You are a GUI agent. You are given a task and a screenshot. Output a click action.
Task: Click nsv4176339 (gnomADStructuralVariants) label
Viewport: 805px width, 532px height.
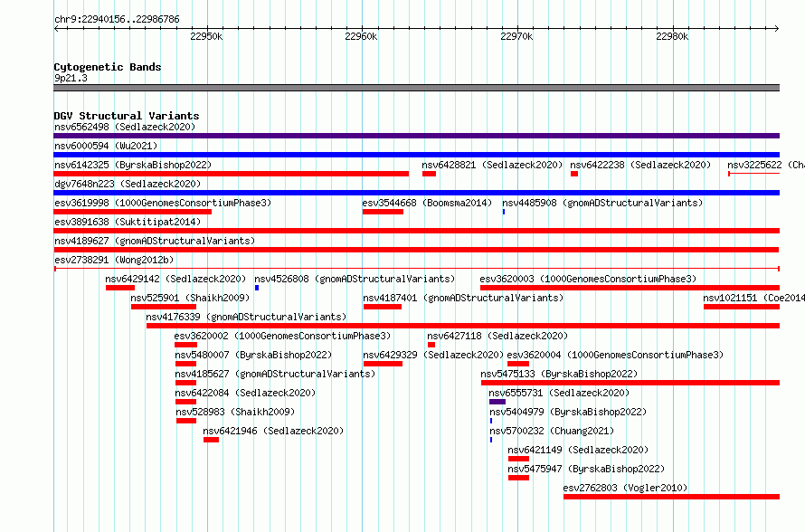tap(246, 317)
